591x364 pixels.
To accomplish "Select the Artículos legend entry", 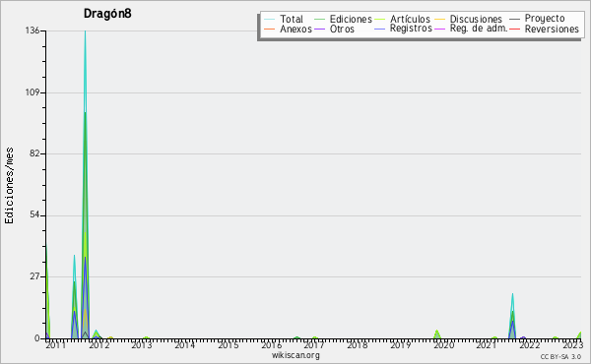I will click(x=403, y=19).
